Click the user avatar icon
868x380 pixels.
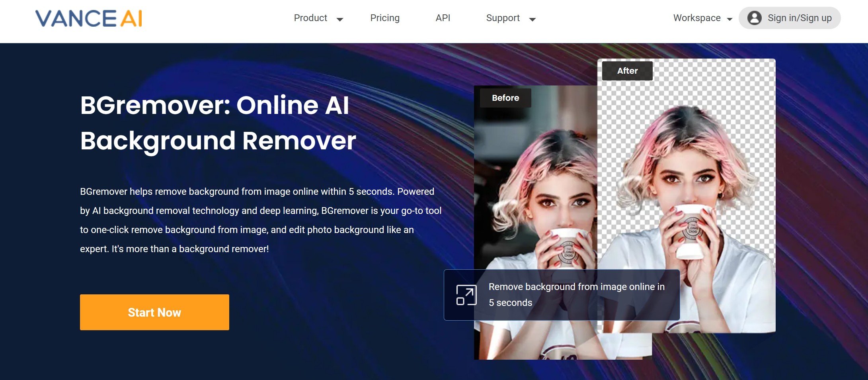coord(754,18)
